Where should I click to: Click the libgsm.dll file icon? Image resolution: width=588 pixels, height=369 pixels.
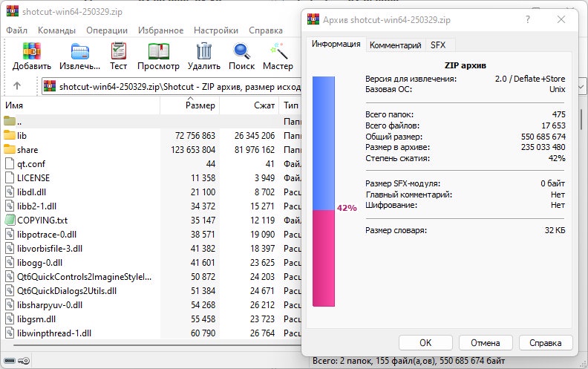[x=10, y=319]
